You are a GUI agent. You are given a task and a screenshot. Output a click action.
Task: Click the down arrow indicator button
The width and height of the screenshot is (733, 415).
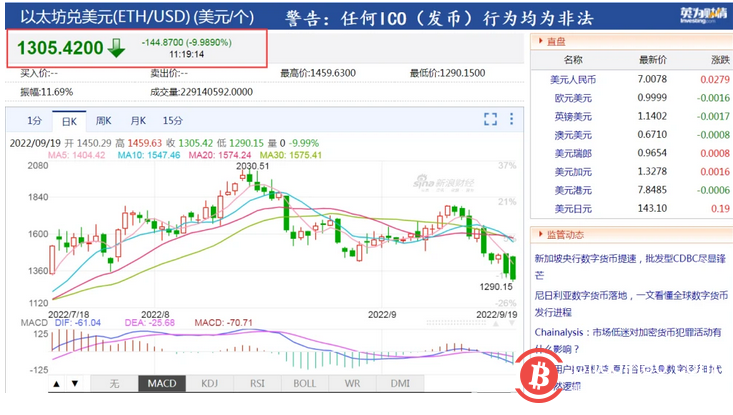[75, 384]
